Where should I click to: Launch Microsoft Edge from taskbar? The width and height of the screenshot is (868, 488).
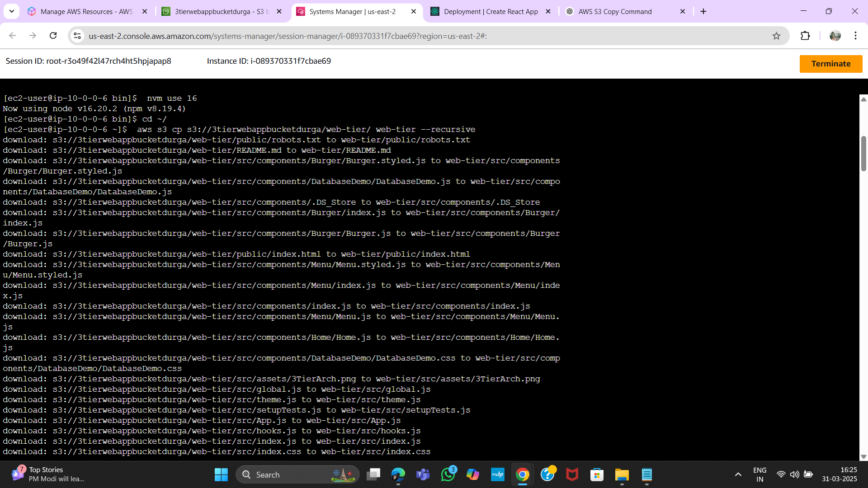point(398,474)
